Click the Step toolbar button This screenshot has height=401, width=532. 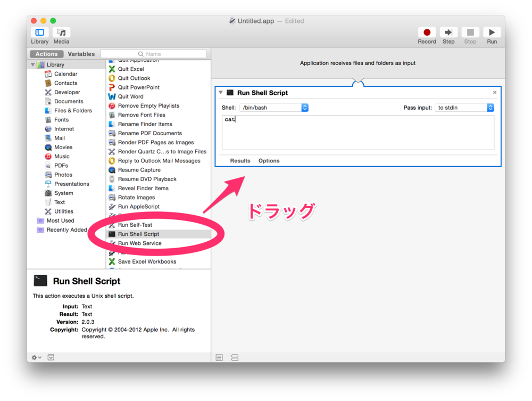(448, 32)
